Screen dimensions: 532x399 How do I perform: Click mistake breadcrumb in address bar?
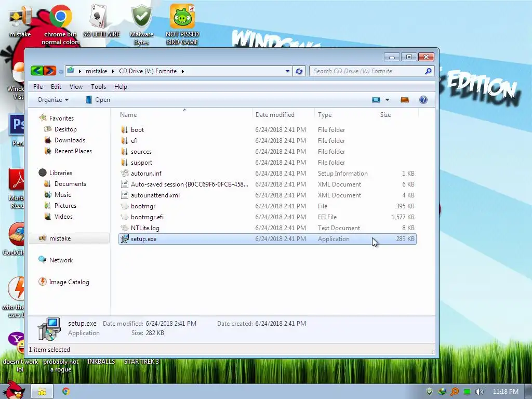pyautogui.click(x=96, y=71)
